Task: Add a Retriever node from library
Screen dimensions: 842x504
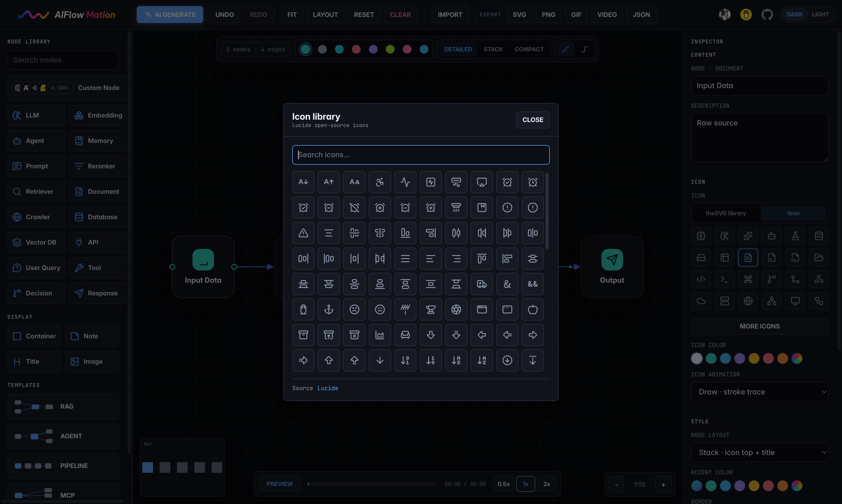Action: click(x=36, y=192)
